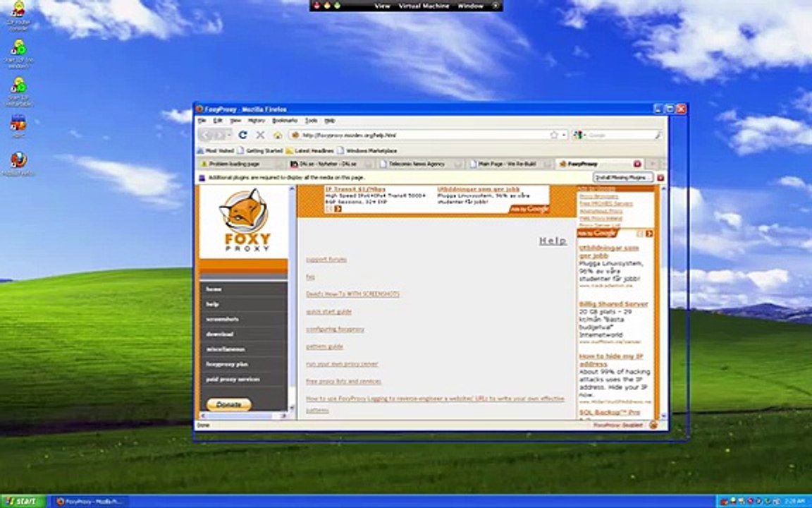Open the configuring foxyproxy link
Screen dimensions: 812x508
pos(335,329)
